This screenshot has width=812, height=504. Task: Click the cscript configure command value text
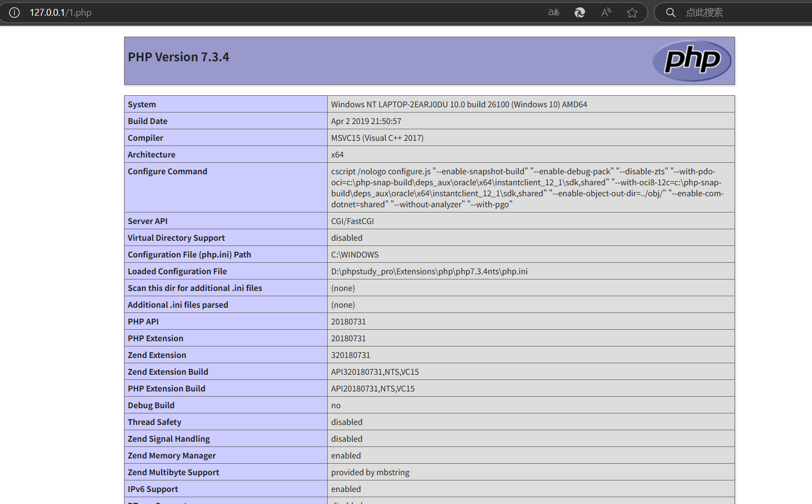pos(527,187)
